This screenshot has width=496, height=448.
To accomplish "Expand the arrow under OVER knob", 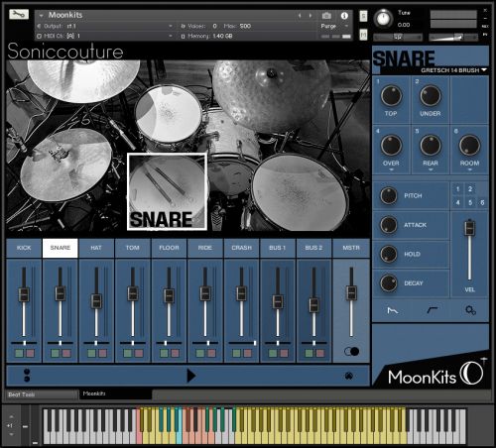I will tap(391, 169).
